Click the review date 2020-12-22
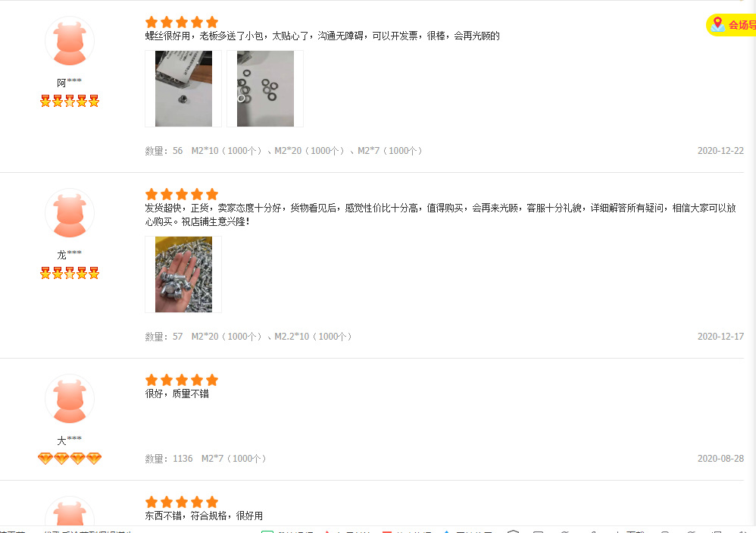The height and width of the screenshot is (533, 756). [x=720, y=150]
